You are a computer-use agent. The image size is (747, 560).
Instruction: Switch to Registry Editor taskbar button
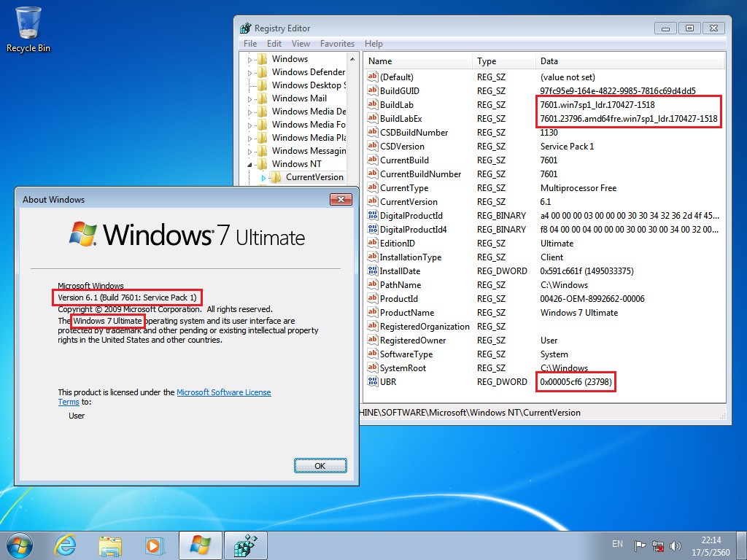[x=245, y=545]
